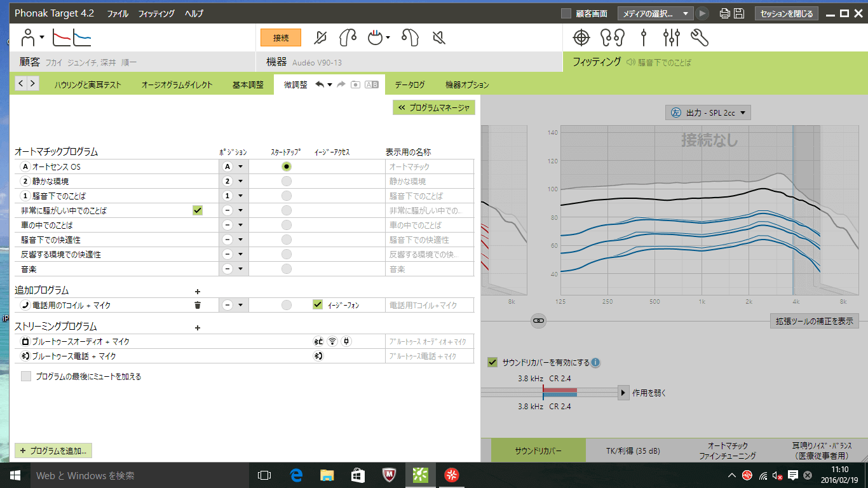
Task: Open position dropdown for 電話用のTコイル + マイク
Action: 233,305
